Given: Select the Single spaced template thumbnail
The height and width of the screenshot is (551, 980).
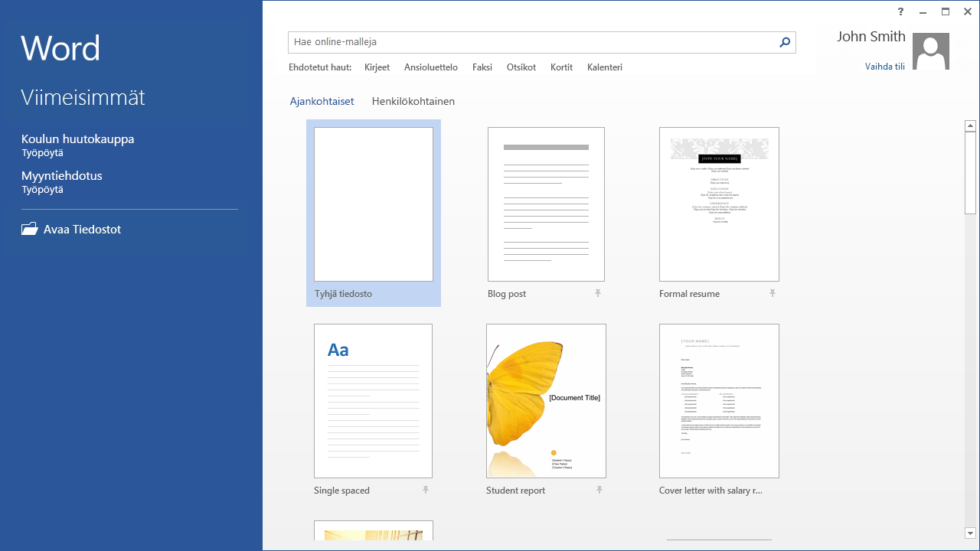Looking at the screenshot, I should [373, 401].
